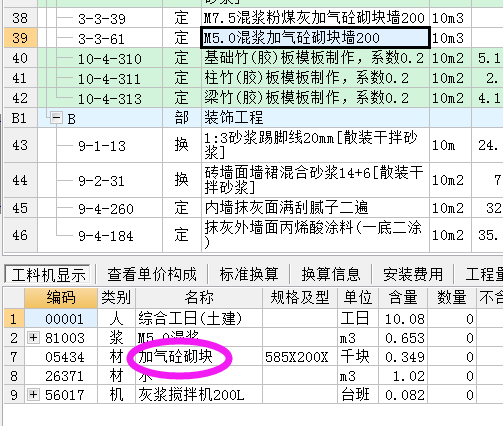Click 含量 value 10.08
The width and height of the screenshot is (503, 426).
click(x=403, y=318)
